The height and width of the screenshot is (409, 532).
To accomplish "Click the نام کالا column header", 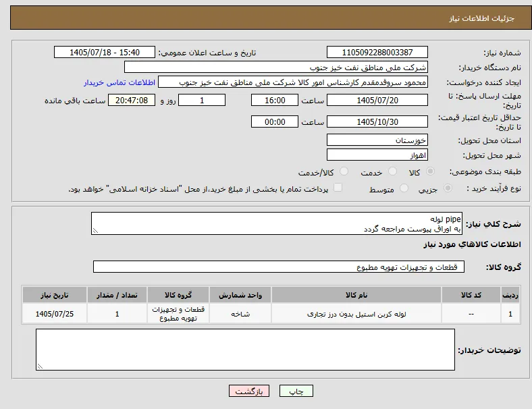I will pos(356,295).
